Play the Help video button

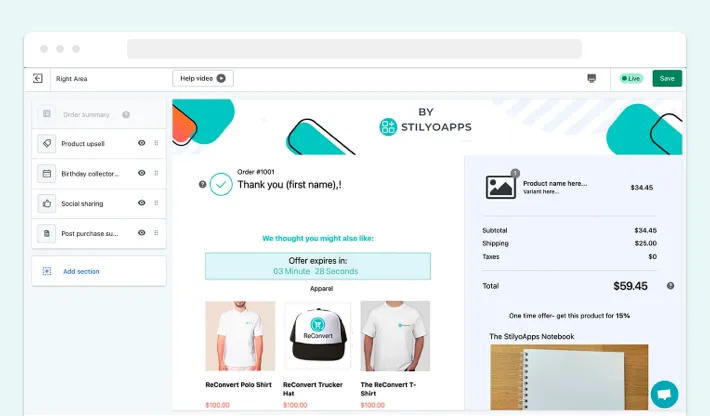point(203,78)
